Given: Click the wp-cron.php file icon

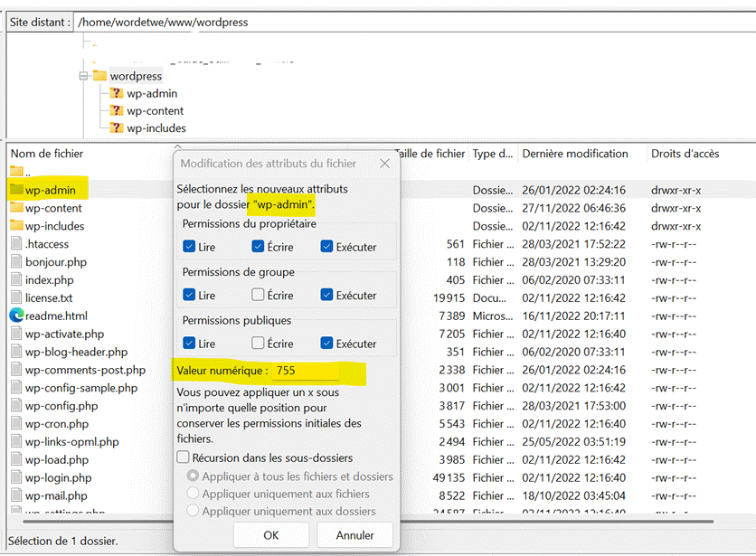Looking at the screenshot, I should 16,423.
